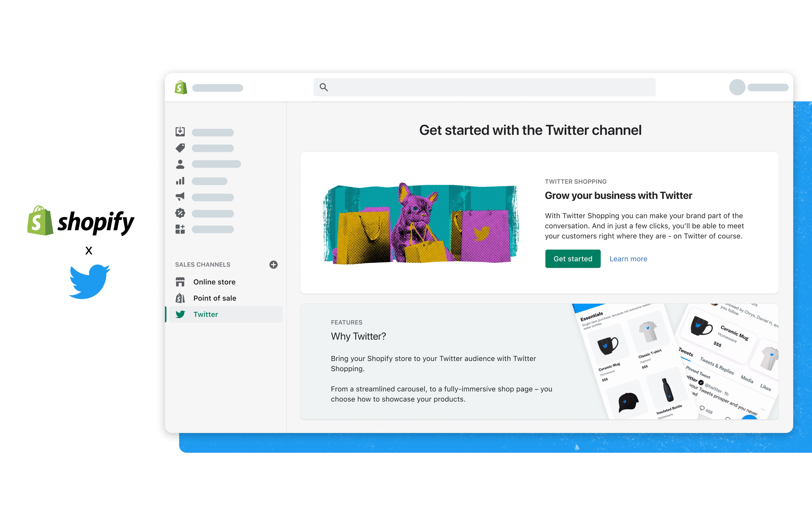812x507 pixels.
Task: Click the dog shopping bags illustration
Action: click(x=421, y=223)
